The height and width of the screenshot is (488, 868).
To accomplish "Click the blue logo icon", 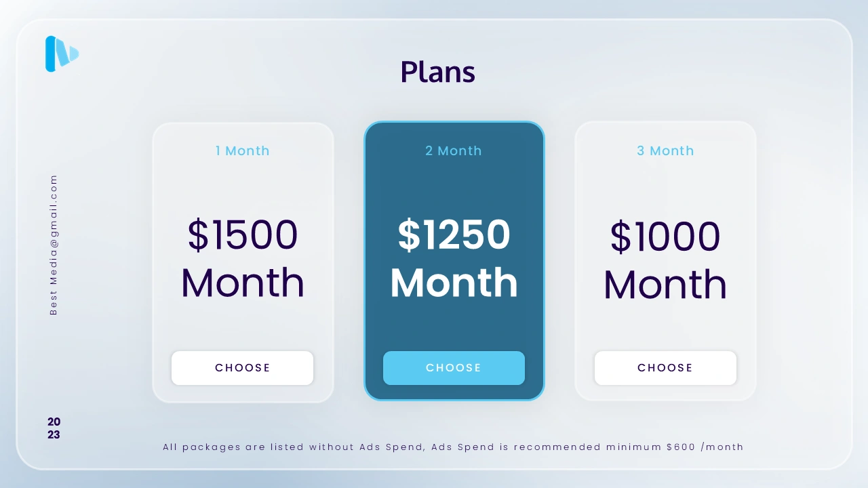I will click(62, 54).
